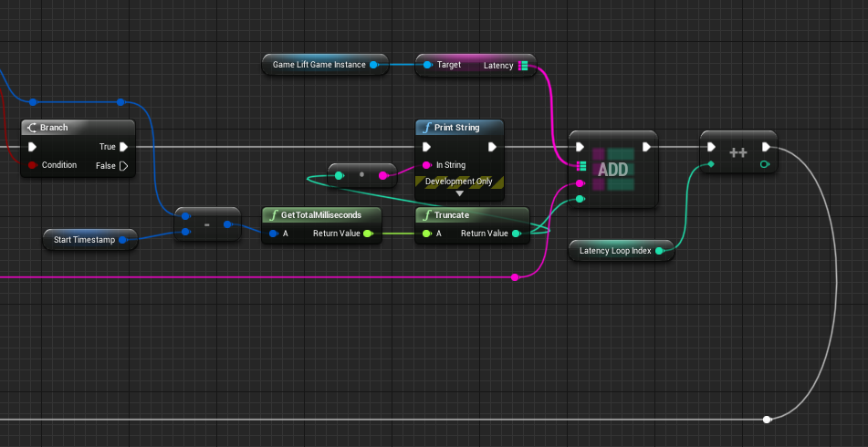Click Truncate's Return Value pin
Viewport: 868px width, 447px height.
517,234
